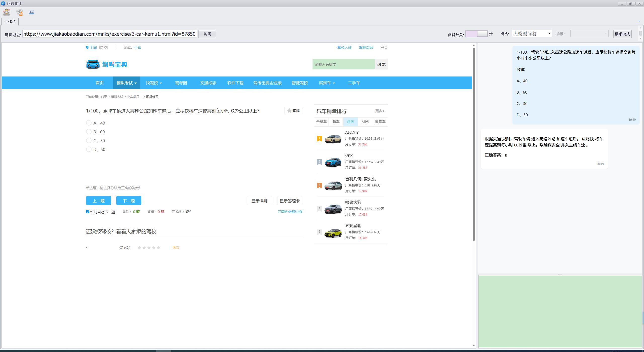This screenshot has height=352, width=644.
Task: Click the 驾考宝典 blue car logo
Action: (x=93, y=64)
